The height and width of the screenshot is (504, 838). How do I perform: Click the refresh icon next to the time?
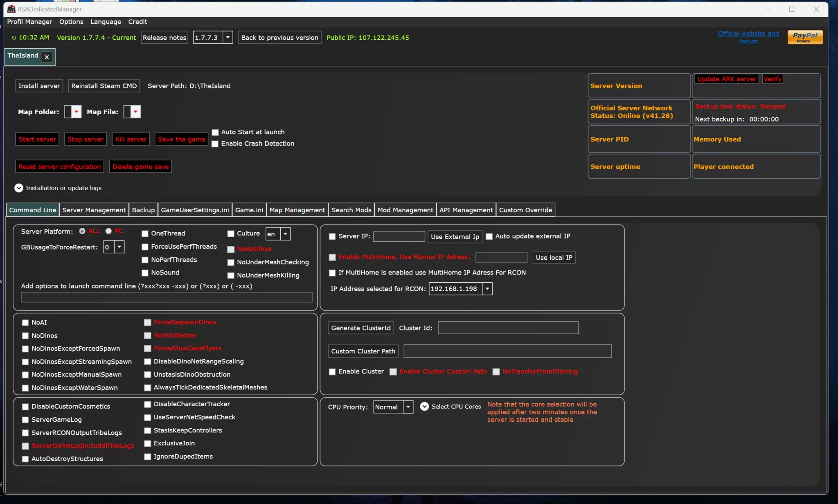tap(14, 38)
